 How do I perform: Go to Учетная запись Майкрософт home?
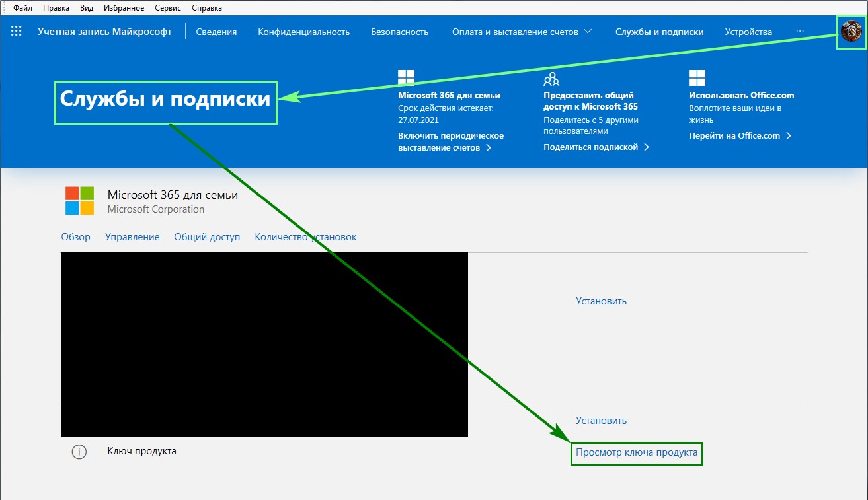tap(104, 32)
